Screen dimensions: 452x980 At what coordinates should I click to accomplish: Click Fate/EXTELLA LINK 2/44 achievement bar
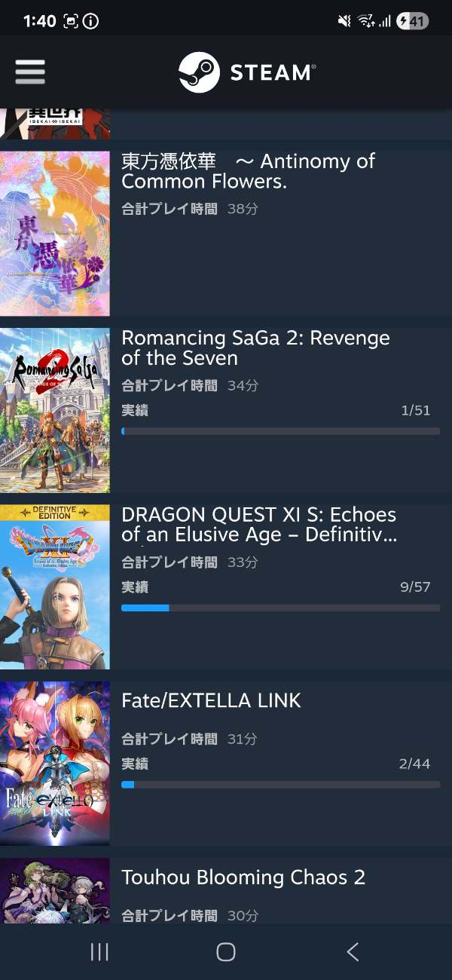click(x=280, y=784)
